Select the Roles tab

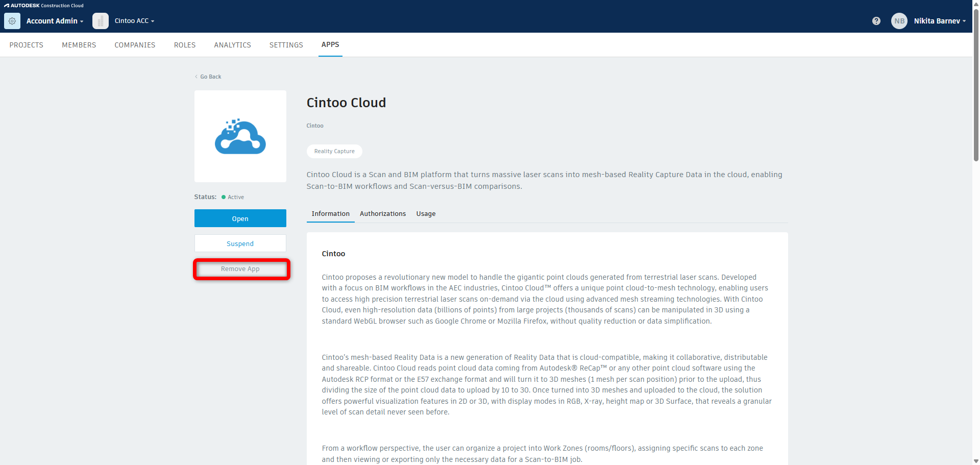point(185,45)
